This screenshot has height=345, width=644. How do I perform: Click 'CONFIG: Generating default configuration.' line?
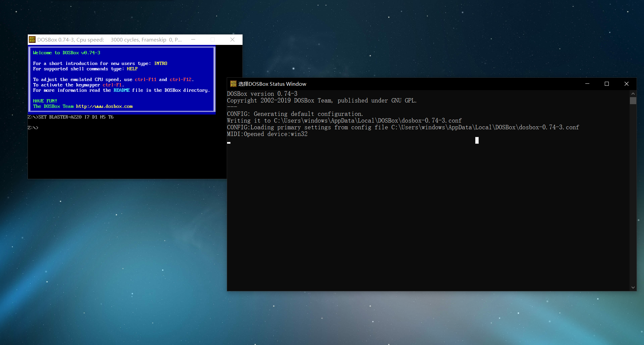click(295, 114)
